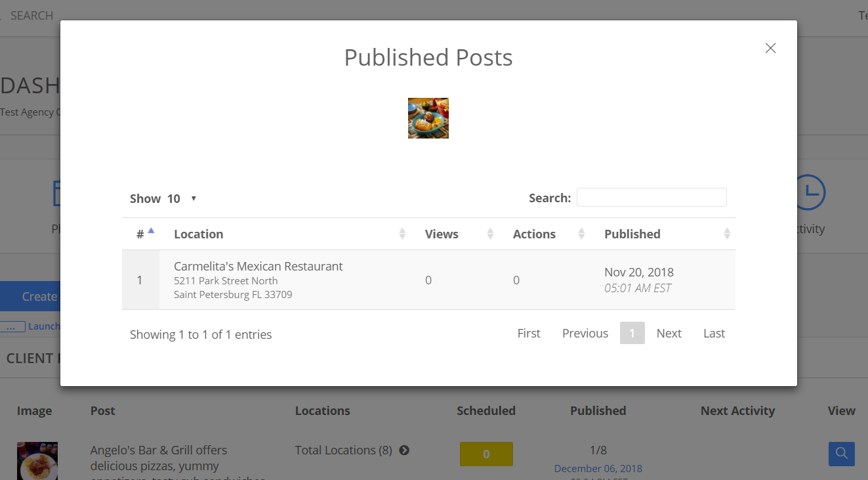Click the food post thumbnail in dialog

point(428,118)
